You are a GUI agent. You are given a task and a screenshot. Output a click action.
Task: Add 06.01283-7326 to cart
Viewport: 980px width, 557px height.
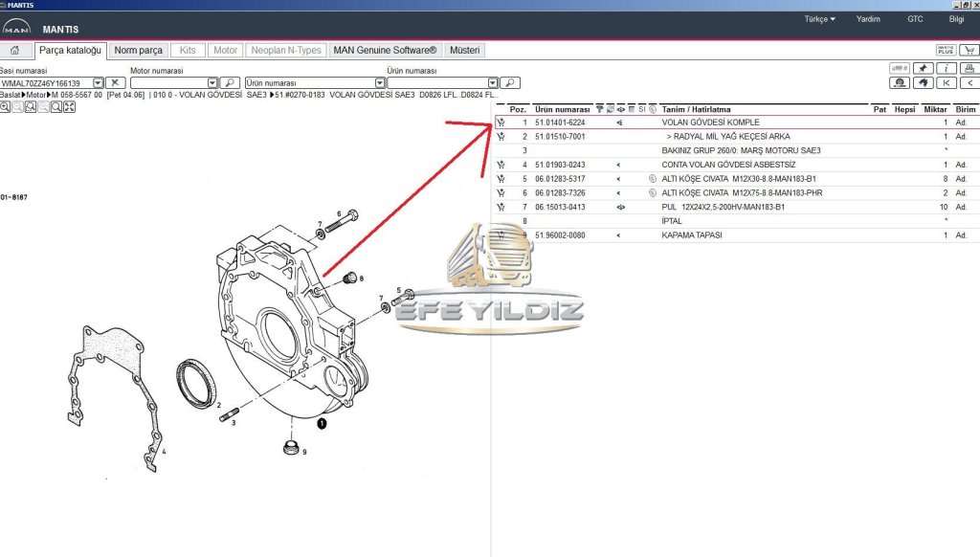(501, 192)
